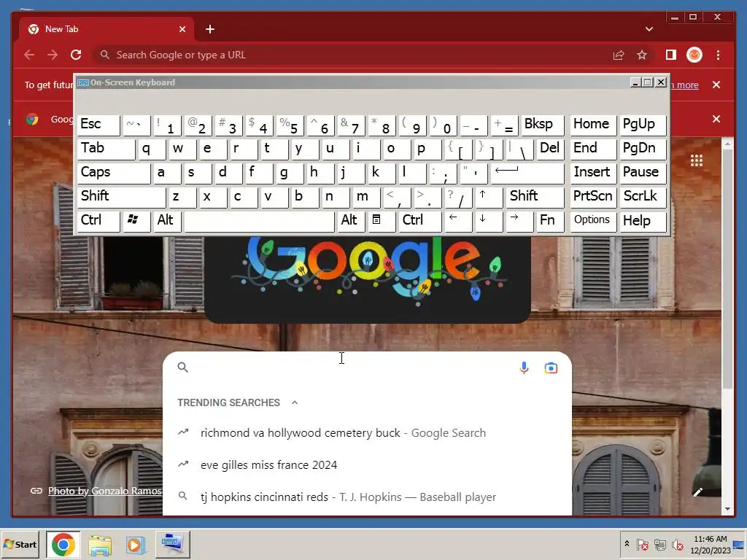Open Google apps grid

click(697, 160)
